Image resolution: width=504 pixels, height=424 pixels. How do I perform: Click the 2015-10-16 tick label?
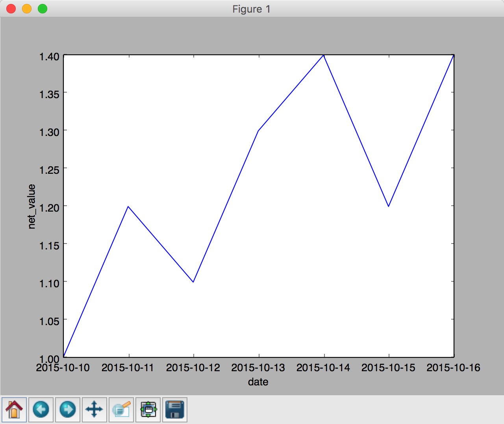coord(454,368)
